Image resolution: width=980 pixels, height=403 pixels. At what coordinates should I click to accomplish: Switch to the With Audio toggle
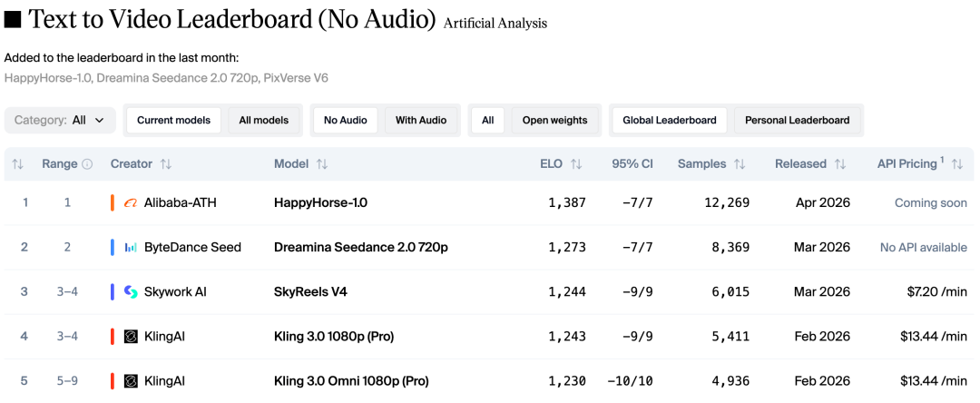coord(420,120)
